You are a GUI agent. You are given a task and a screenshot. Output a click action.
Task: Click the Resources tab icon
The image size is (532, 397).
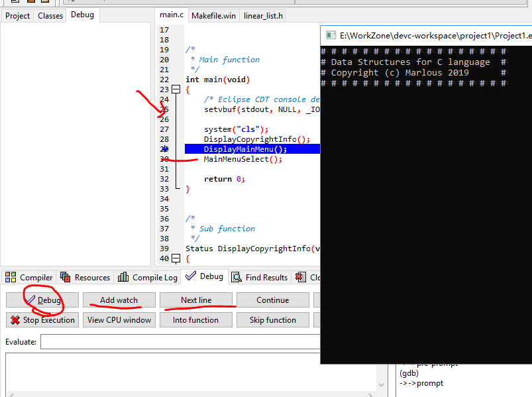tap(66, 277)
